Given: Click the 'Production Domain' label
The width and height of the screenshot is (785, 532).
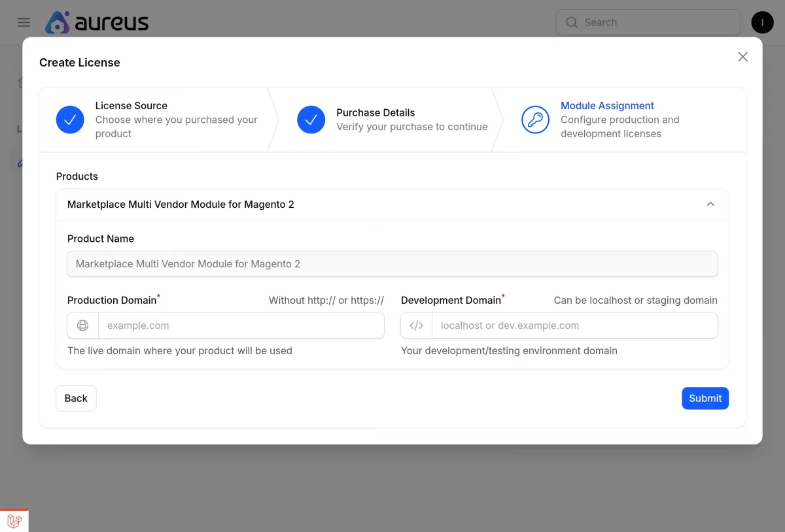Looking at the screenshot, I should coord(112,301).
